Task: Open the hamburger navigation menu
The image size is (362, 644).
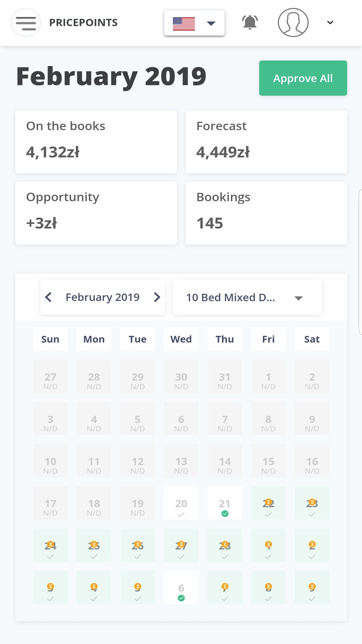Action: pyautogui.click(x=26, y=22)
